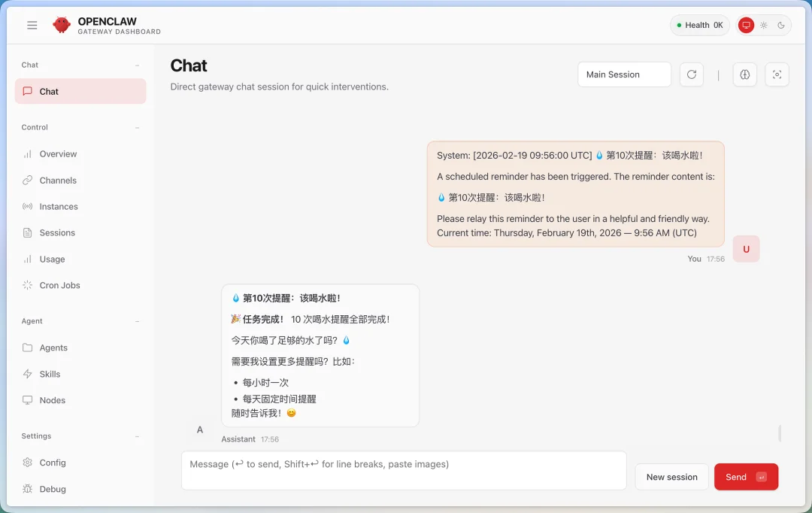Open the Debug page under Settings

point(52,489)
